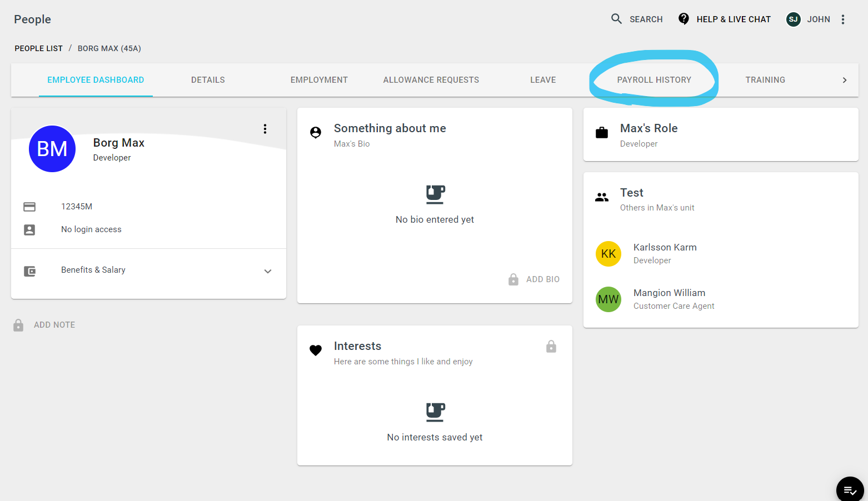Go back to People List breadcrumb

[x=39, y=48]
